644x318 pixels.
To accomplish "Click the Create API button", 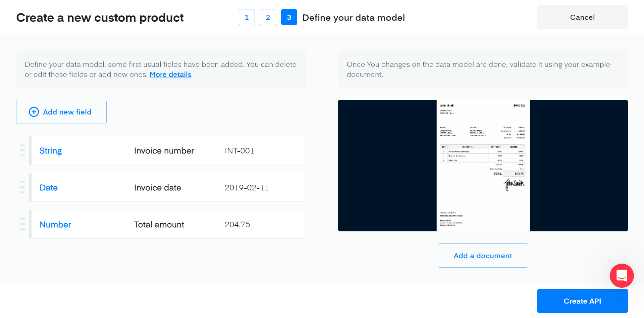I will (x=582, y=301).
